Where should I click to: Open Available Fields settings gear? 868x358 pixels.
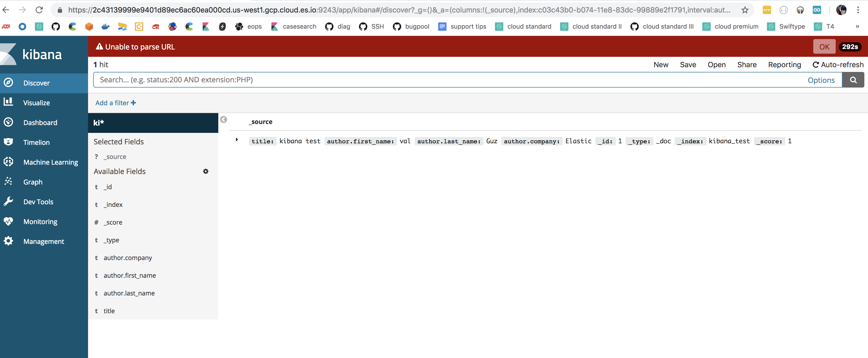206,171
